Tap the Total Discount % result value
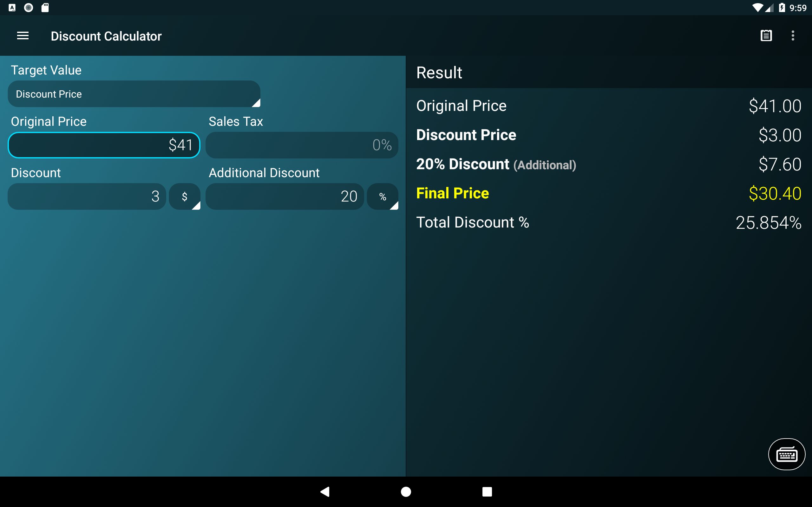This screenshot has width=812, height=507. click(x=768, y=223)
